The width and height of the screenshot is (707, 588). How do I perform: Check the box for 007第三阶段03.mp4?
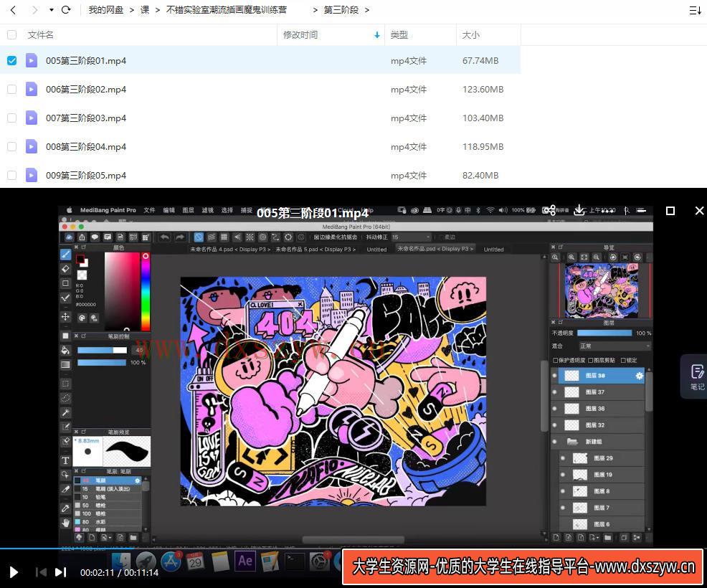11,118
